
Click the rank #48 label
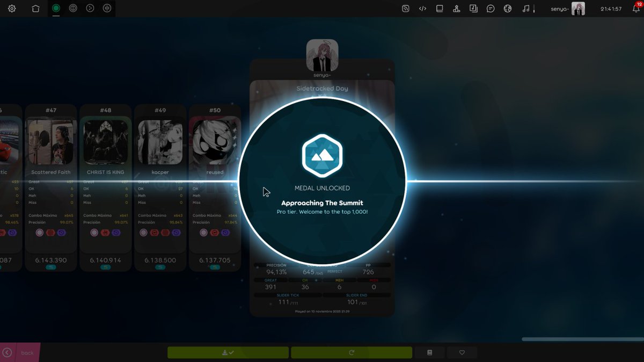(x=106, y=110)
